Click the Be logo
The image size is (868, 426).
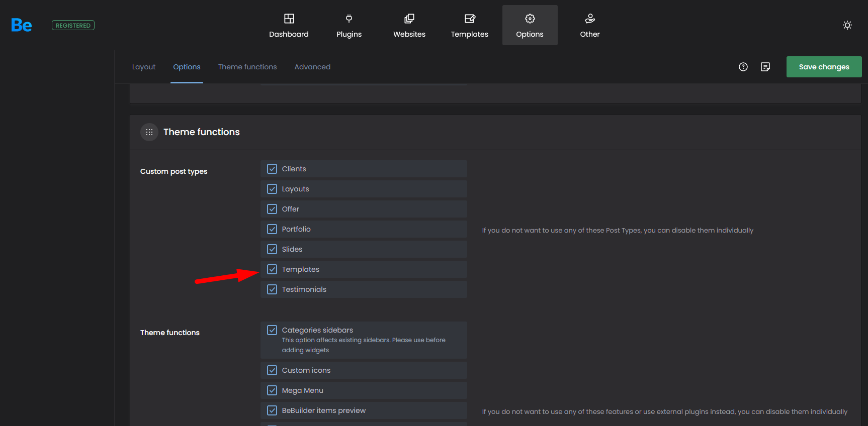(22, 25)
